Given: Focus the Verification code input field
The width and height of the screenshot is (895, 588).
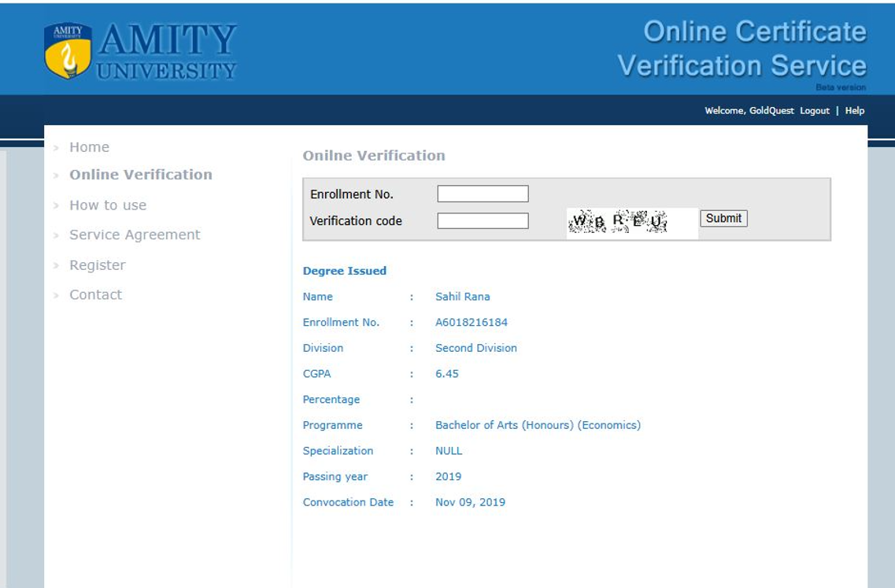Looking at the screenshot, I should coord(483,221).
